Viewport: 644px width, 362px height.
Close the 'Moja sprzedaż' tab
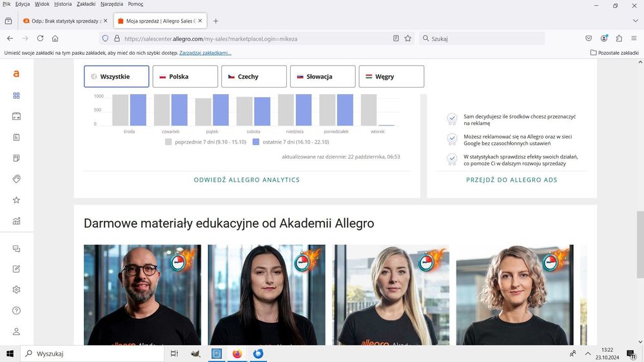[x=200, y=21]
